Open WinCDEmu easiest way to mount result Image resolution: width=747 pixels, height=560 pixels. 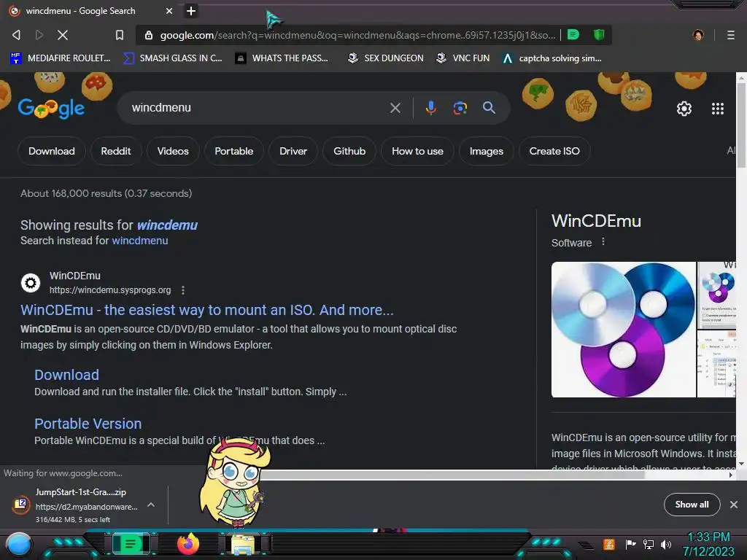click(x=206, y=310)
